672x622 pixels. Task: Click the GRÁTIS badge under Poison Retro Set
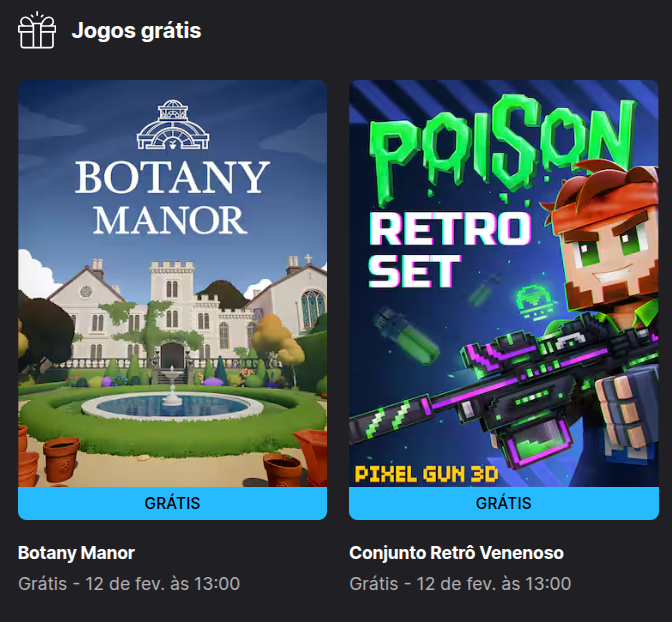504,503
